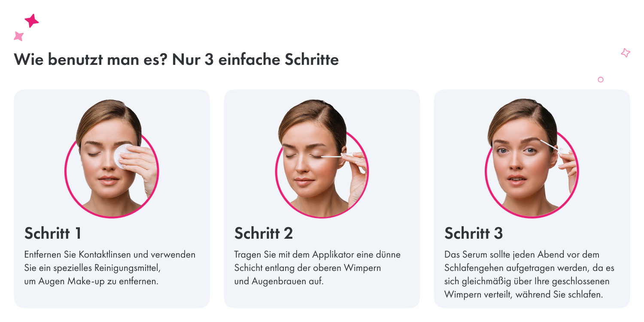
Task: Click 'Augen Make-up zu entfernen' text line
Action: point(91,282)
